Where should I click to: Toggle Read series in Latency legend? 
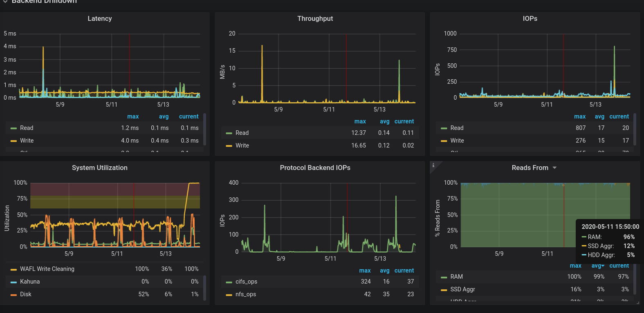point(27,128)
